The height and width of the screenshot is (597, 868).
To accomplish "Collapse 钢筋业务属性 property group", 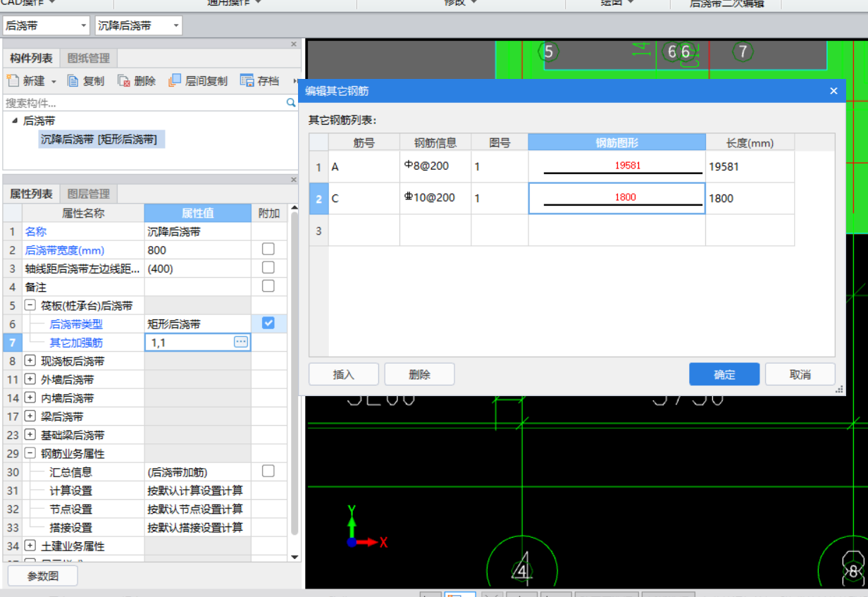I will (x=30, y=453).
